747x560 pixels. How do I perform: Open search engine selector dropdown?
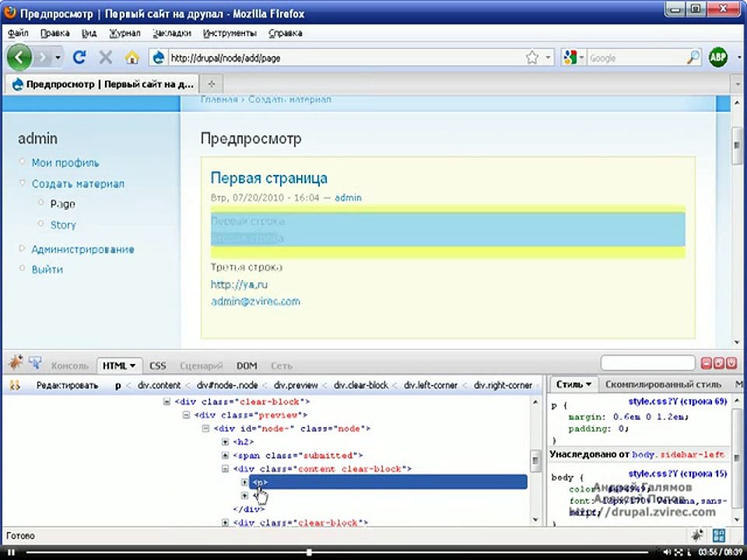pyautogui.click(x=573, y=58)
